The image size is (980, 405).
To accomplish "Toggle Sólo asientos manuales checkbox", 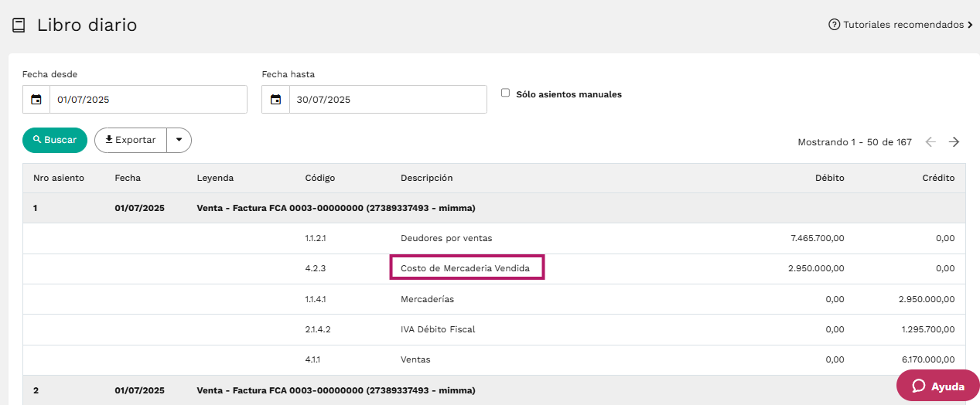I will coord(505,93).
